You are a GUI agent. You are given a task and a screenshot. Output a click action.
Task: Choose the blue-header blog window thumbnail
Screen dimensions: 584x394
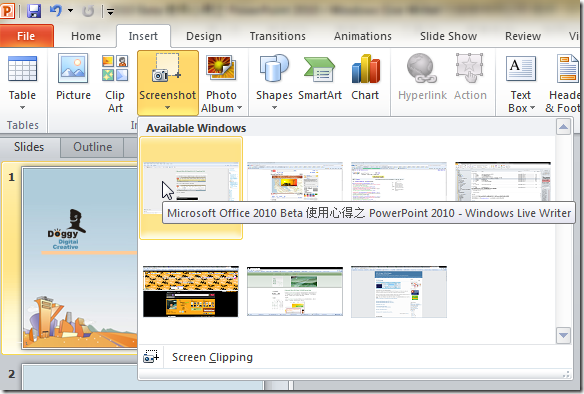[x=399, y=292]
